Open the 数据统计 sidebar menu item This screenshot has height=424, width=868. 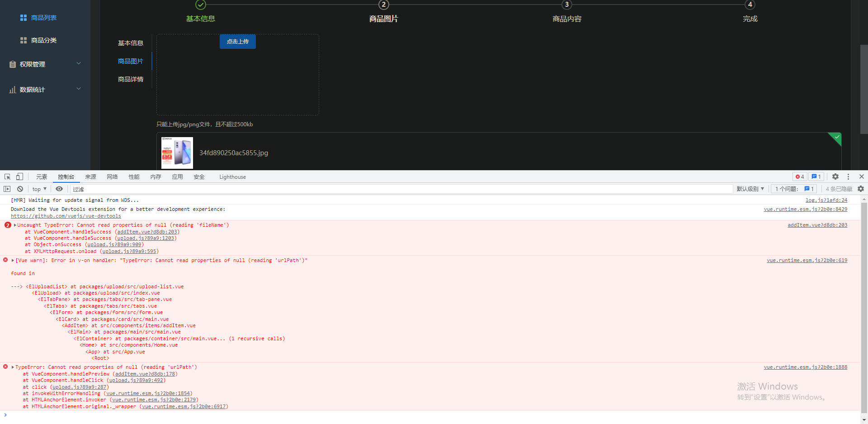point(33,89)
